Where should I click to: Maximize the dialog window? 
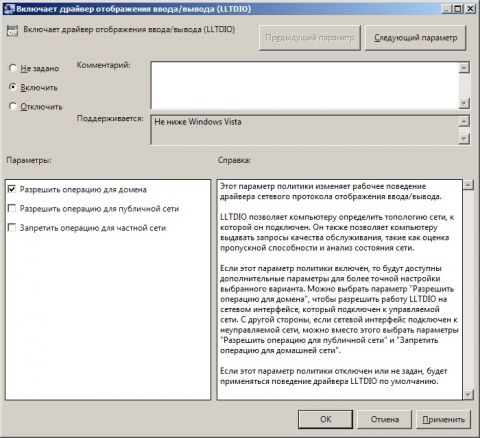pos(458,9)
